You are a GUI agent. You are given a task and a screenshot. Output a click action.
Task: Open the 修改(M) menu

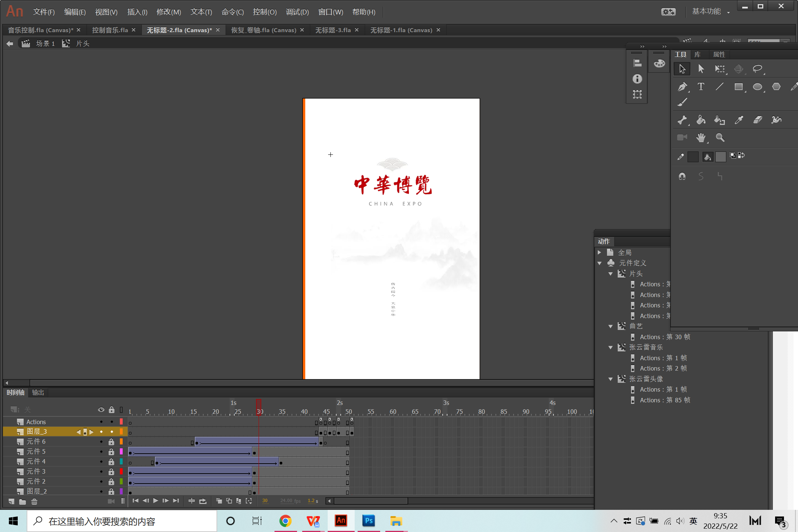168,12
